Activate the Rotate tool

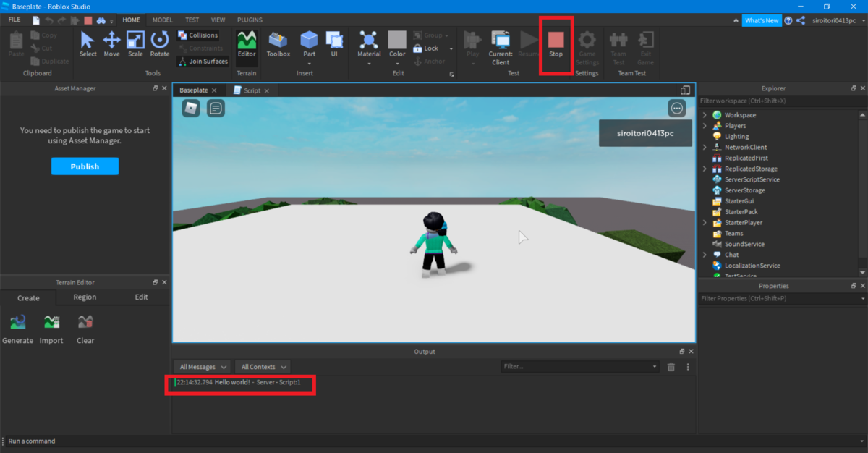159,43
